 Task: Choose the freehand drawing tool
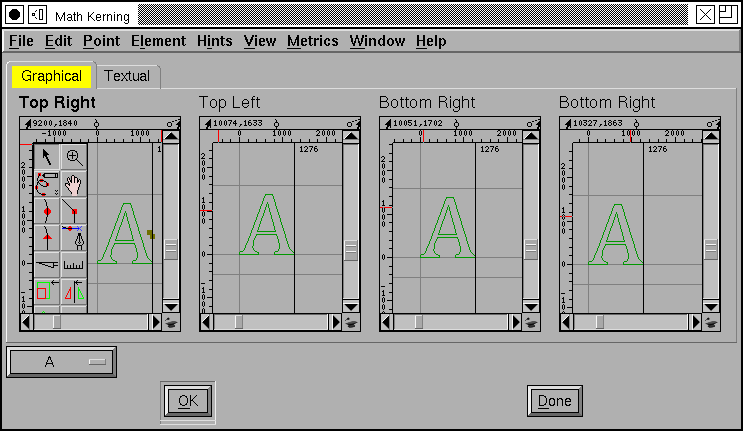click(x=47, y=184)
